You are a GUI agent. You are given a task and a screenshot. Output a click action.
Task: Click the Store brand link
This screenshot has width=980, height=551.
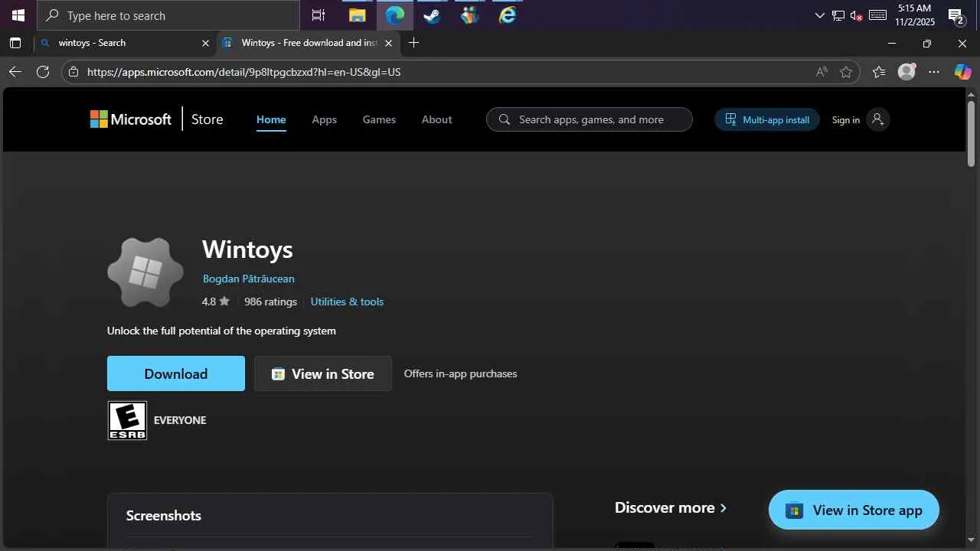[x=207, y=119]
